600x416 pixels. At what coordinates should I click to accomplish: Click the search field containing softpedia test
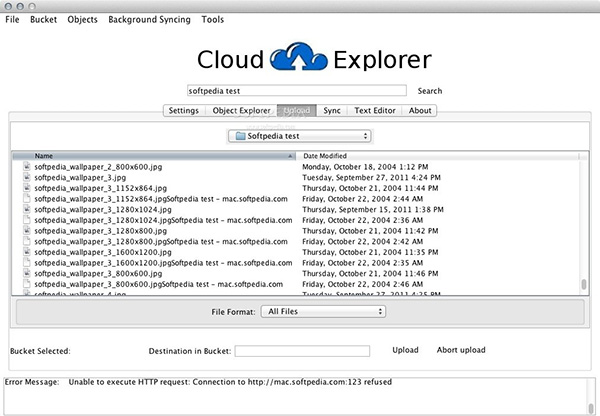[297, 91]
